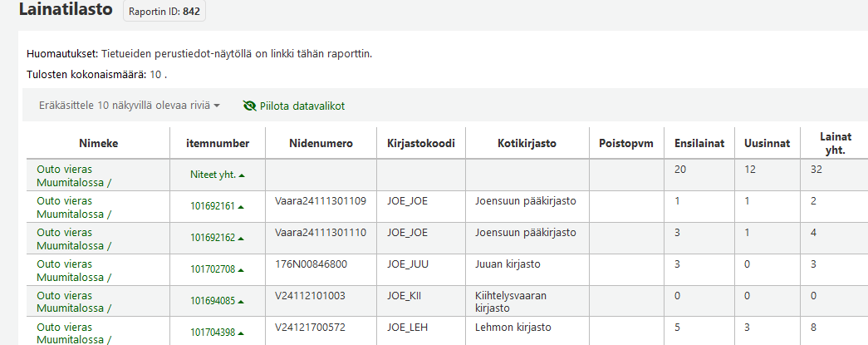Open the menu arrow beside item 101692161
The image size is (868, 345).
coord(241,206)
